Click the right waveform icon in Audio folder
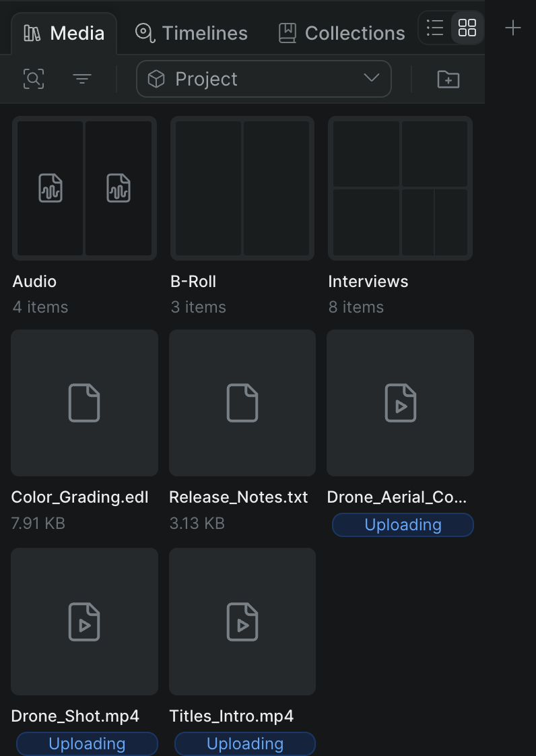This screenshot has width=536, height=756. click(x=119, y=188)
